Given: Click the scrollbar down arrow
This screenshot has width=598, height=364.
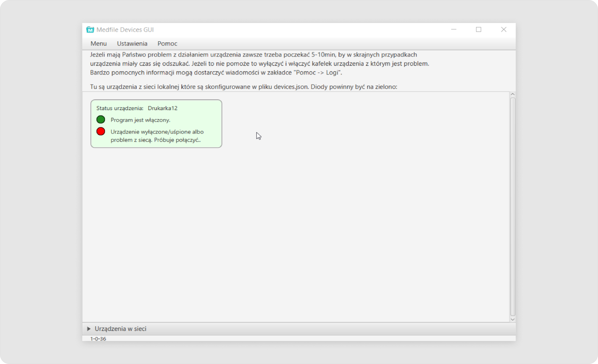Looking at the screenshot, I should (513, 319).
